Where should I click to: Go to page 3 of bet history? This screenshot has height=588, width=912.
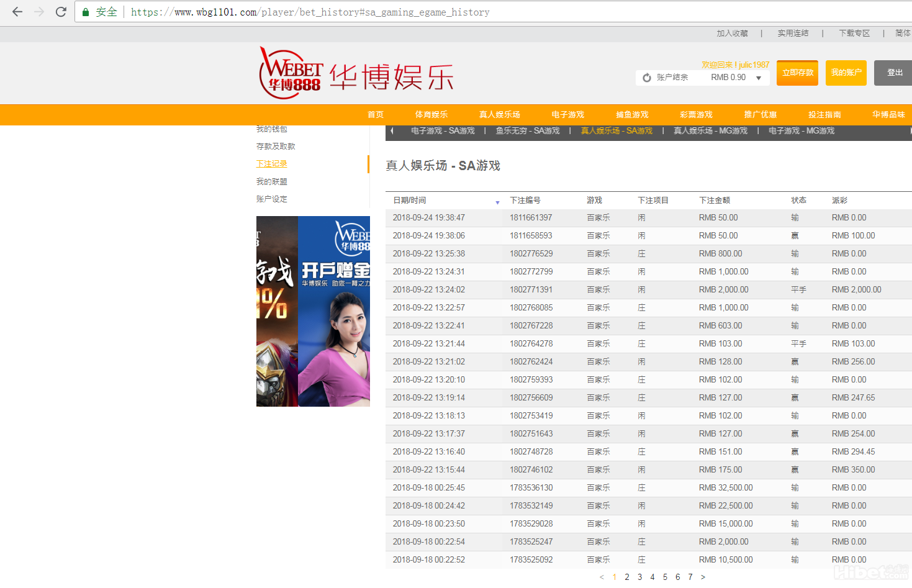pos(639,577)
